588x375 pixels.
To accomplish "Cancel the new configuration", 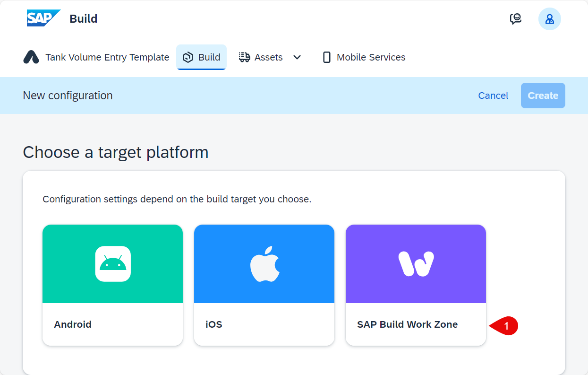I will click(x=493, y=96).
